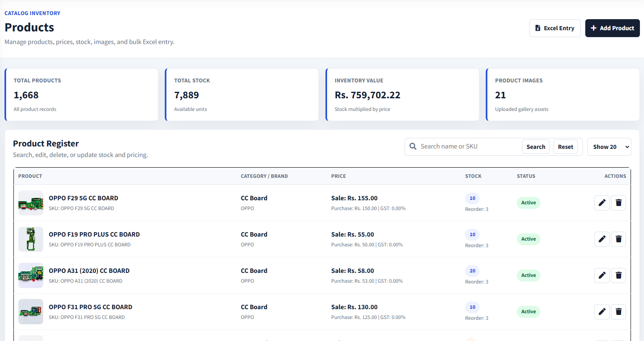Delete the OPPO F29 5G CC BOARD product
This screenshot has height=341, width=644.
[x=618, y=203]
